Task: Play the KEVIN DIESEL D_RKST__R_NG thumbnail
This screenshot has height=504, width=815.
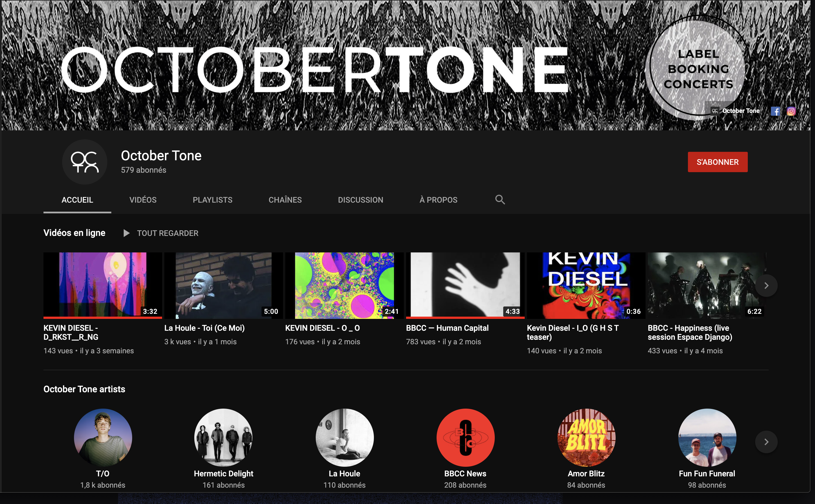Action: [x=103, y=285]
